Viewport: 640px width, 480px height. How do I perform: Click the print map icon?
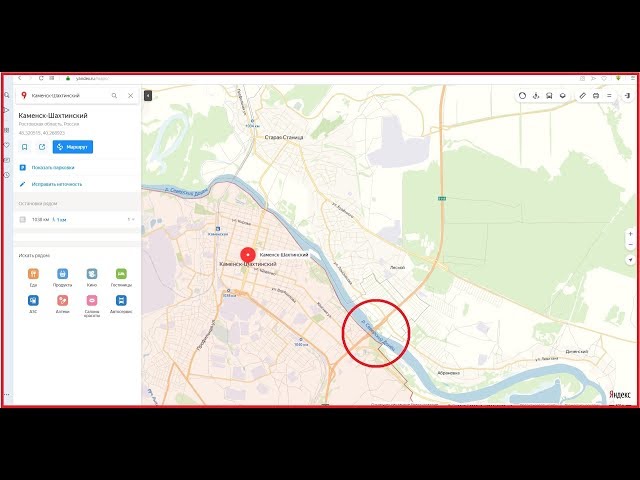[x=596, y=96]
